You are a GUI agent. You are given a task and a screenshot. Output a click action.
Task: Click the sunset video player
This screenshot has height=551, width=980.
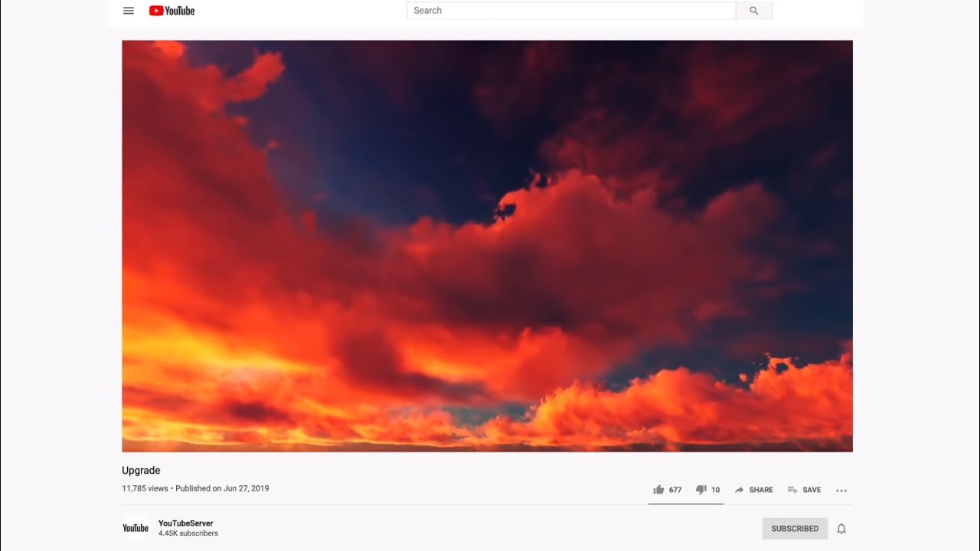pos(487,246)
